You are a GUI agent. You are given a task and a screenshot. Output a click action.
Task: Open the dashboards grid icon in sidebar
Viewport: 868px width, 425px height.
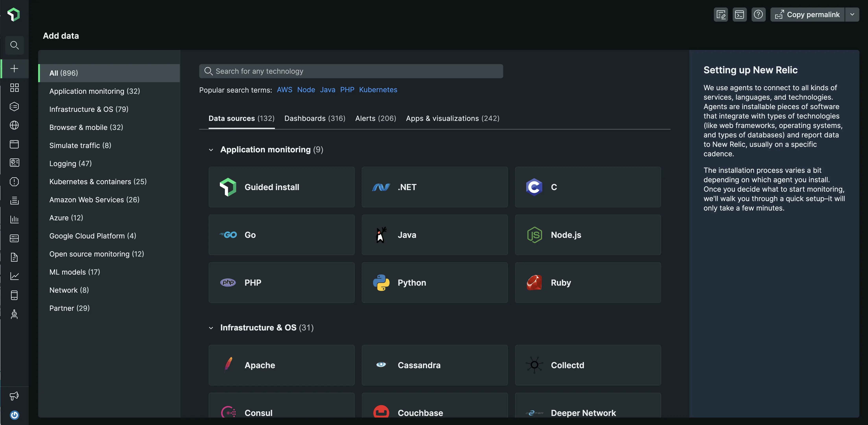(14, 88)
